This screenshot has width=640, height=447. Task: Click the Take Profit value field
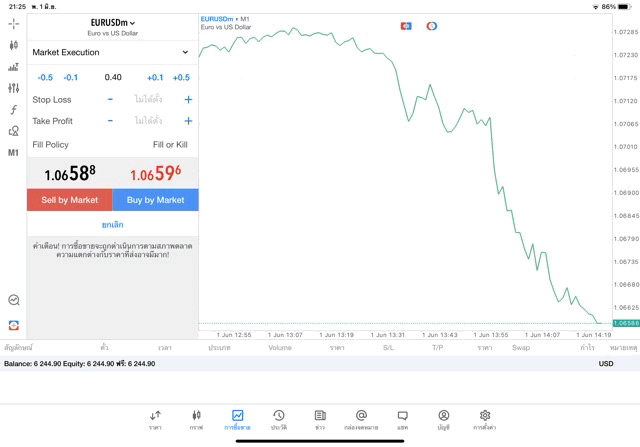[x=148, y=121]
